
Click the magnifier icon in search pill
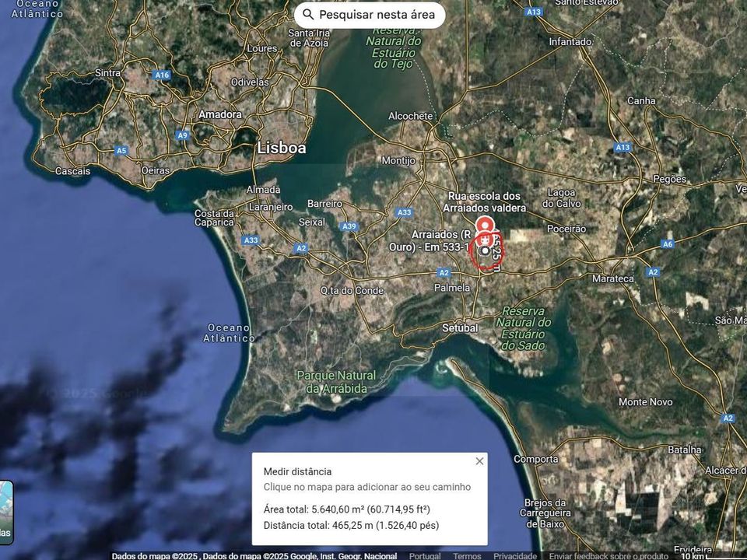[x=308, y=15]
